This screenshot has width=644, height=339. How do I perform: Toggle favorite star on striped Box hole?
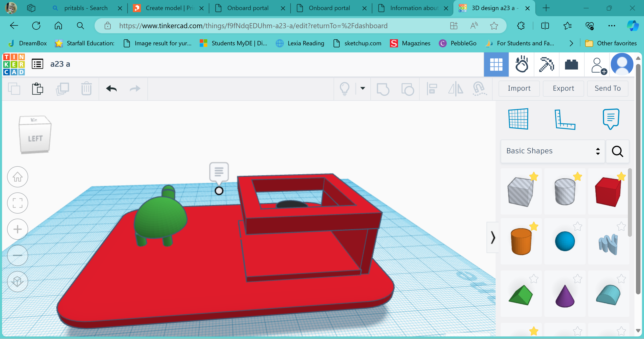[533, 176]
